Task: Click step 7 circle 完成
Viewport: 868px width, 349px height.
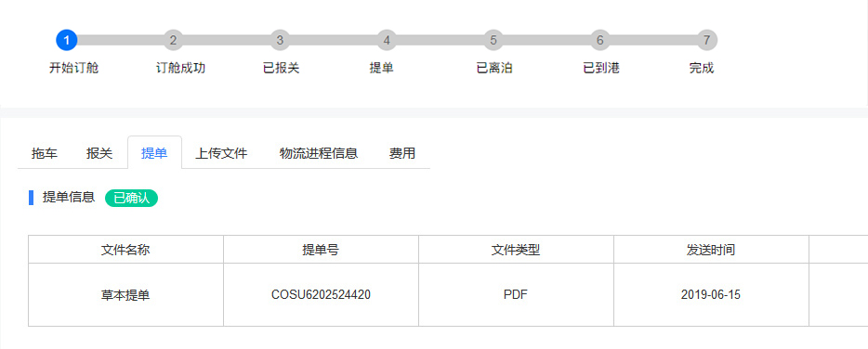Action: 707,40
